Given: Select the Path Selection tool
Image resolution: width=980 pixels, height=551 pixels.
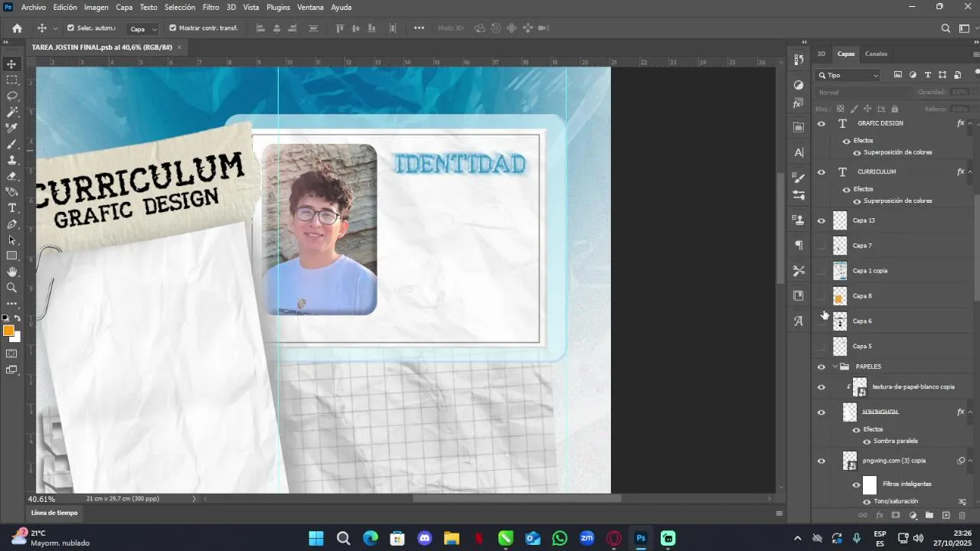Looking at the screenshot, I should pos(11,240).
